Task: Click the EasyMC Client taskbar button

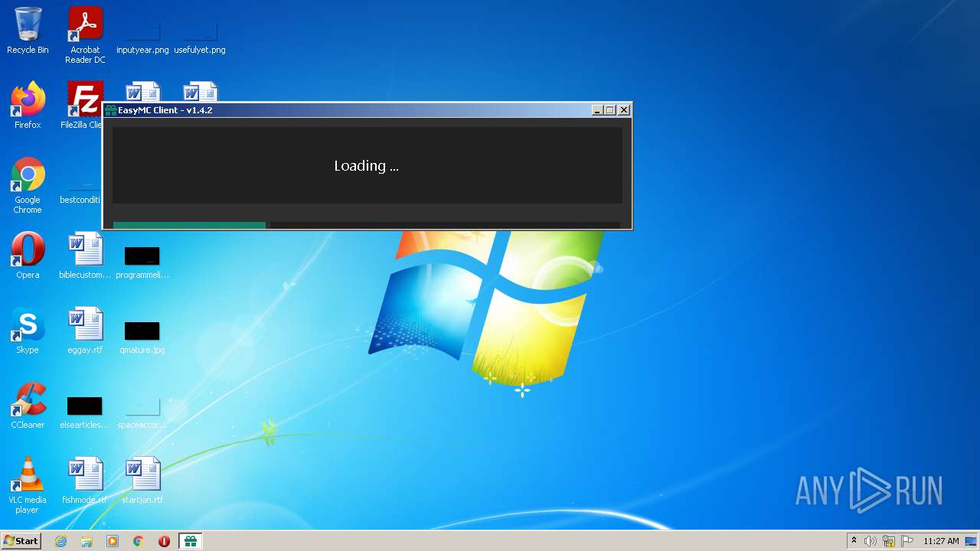Action: pyautogui.click(x=190, y=541)
